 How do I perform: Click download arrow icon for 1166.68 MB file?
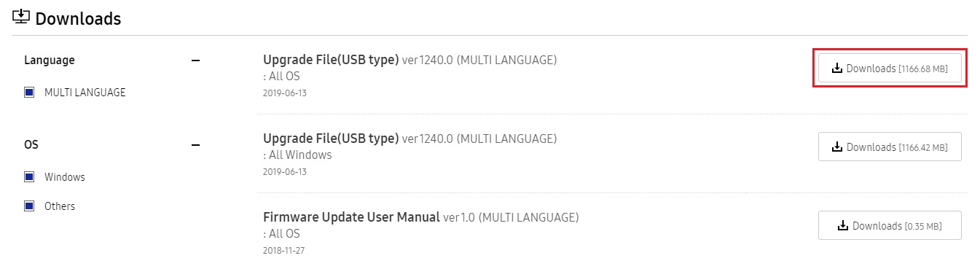[837, 69]
